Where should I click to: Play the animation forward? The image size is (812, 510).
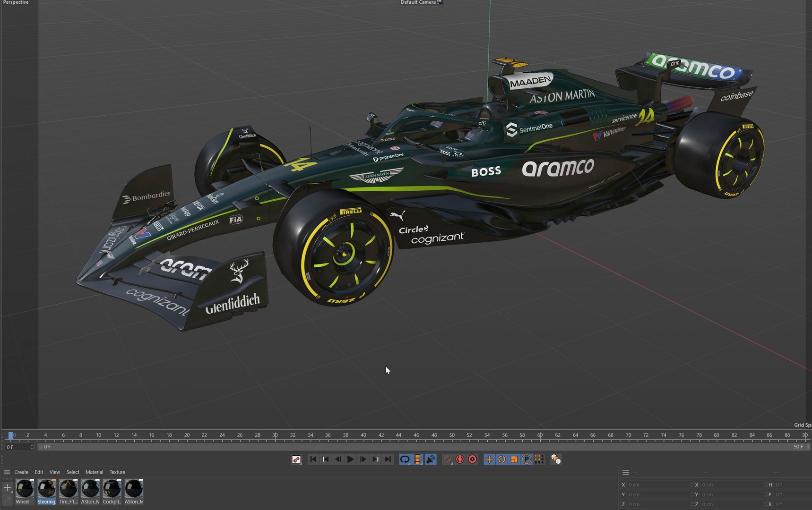(x=350, y=459)
